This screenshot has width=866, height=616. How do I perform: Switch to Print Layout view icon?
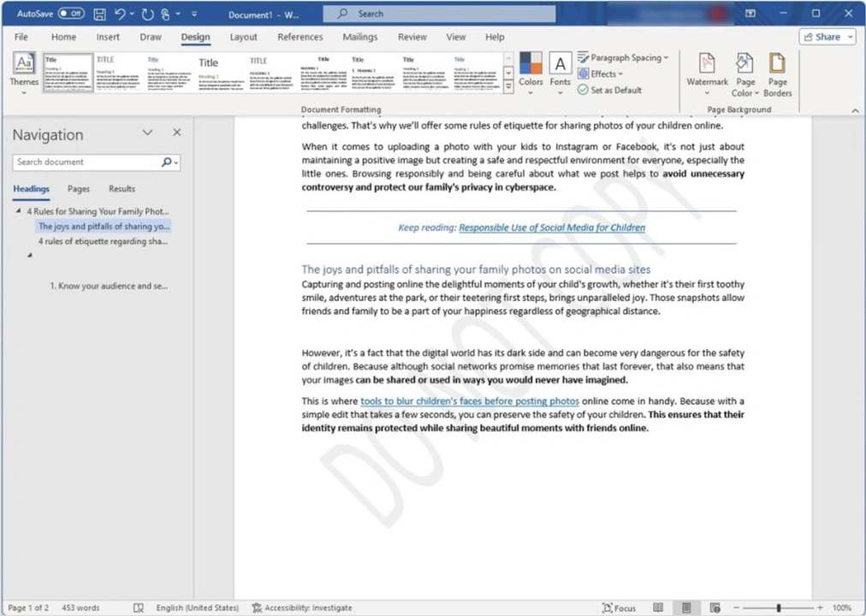point(686,607)
